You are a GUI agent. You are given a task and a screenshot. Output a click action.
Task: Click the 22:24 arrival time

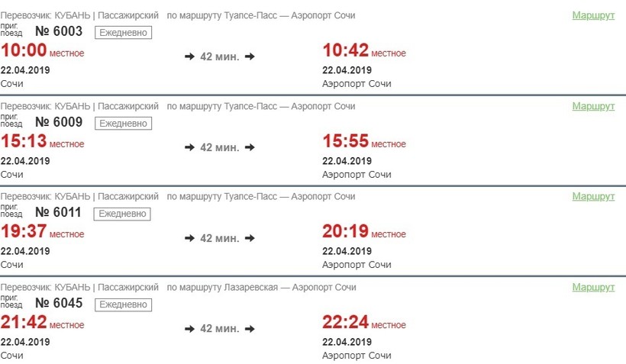(346, 324)
